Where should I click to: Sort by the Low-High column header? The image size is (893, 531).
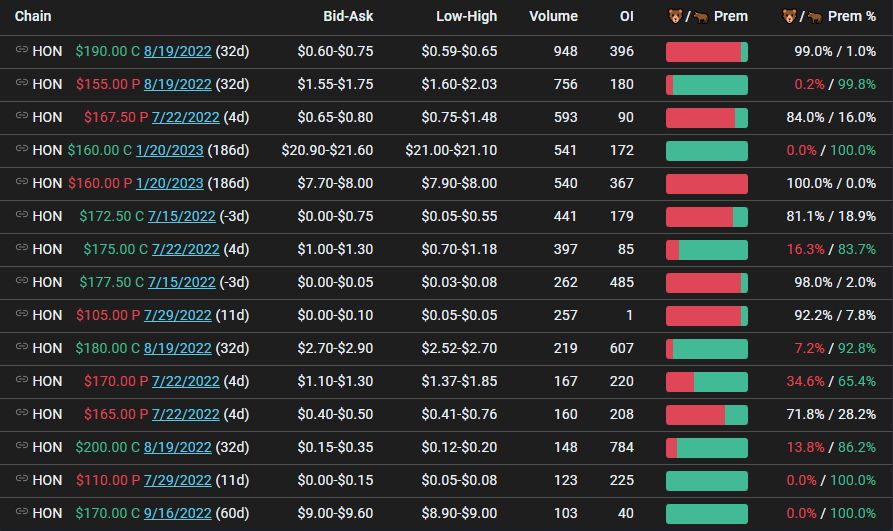click(x=466, y=17)
